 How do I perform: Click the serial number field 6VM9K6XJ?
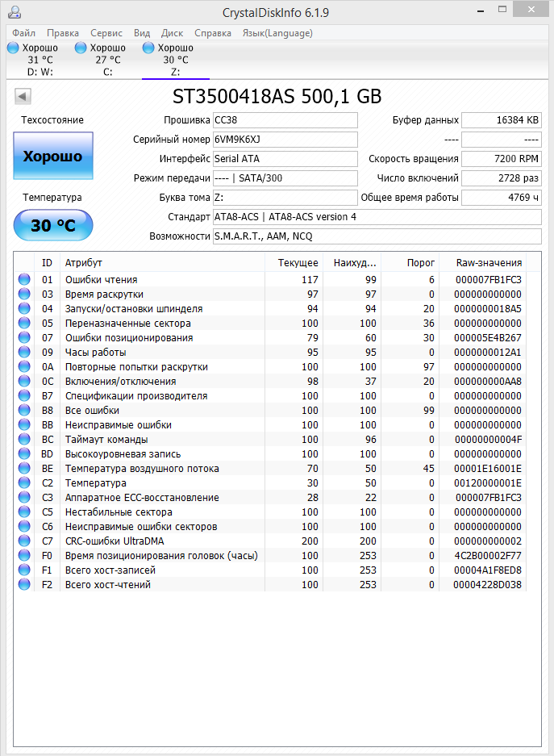click(x=285, y=140)
